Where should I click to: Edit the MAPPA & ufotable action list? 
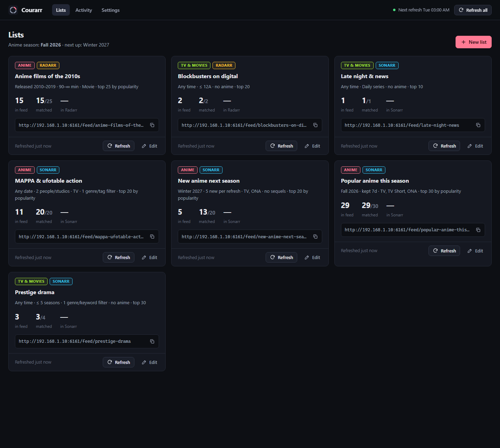150,257
